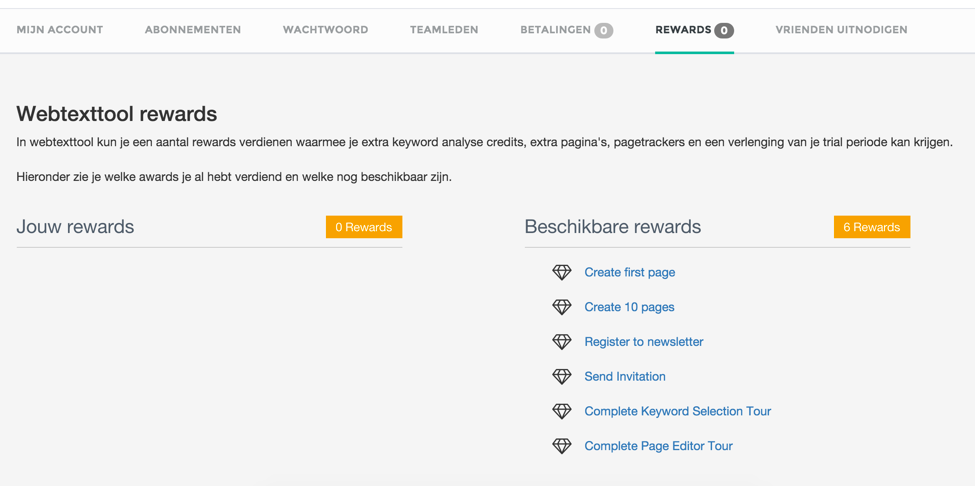Switch to the Abonnementen tab
The image size is (975, 486).
point(193,30)
